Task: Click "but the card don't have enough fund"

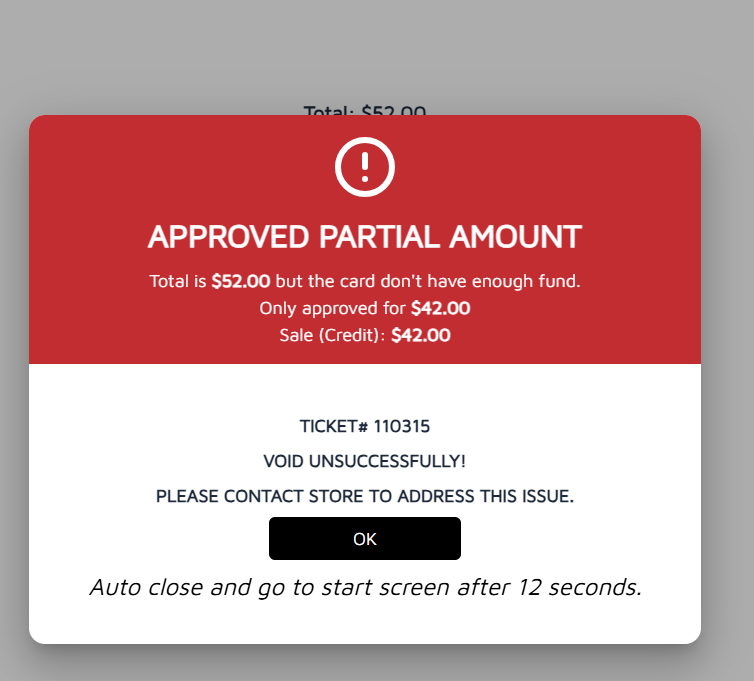Action: 427,282
